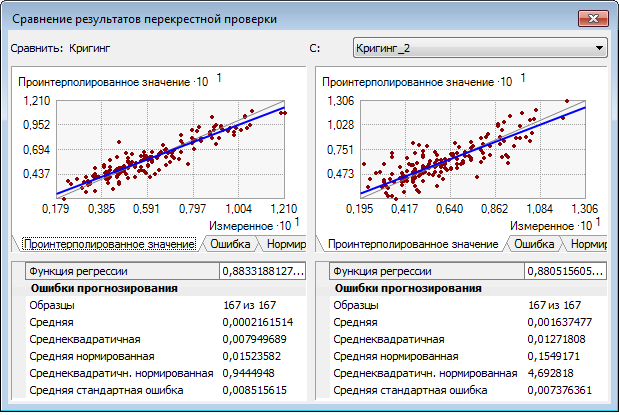Click left regression function value 0,8833188127
This screenshot has height=415, width=619.
262,271
